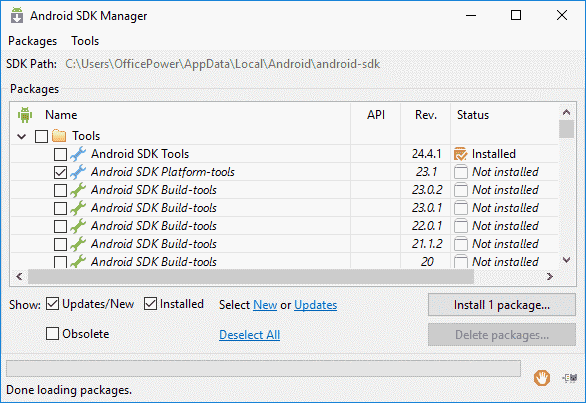Click the SDK Path text field
586x403 pixels.
point(223,64)
